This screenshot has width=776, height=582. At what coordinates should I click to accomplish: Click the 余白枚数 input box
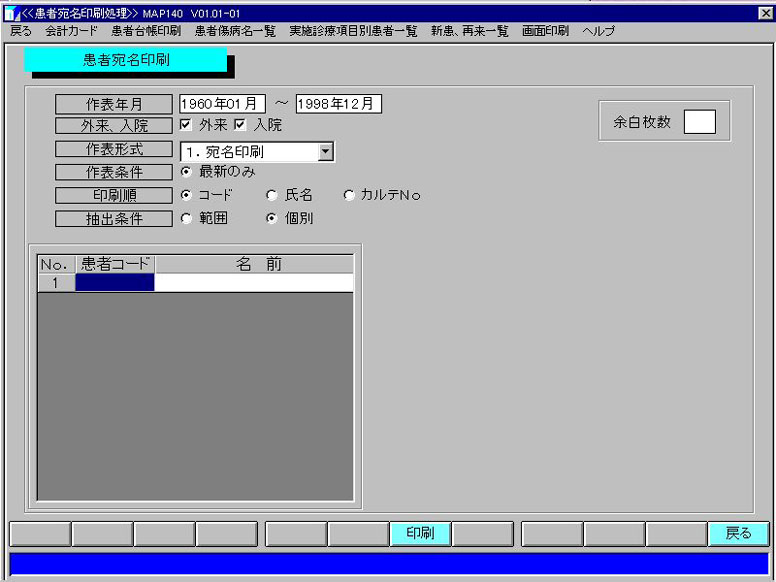point(700,122)
